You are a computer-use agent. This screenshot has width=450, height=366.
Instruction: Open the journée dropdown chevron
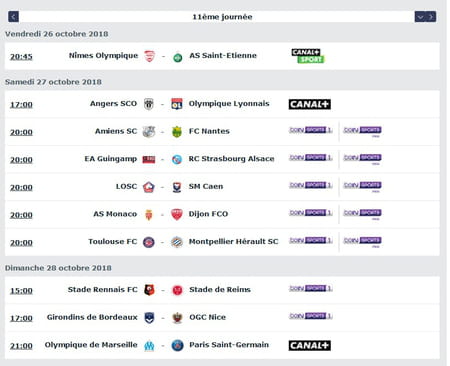pos(420,16)
